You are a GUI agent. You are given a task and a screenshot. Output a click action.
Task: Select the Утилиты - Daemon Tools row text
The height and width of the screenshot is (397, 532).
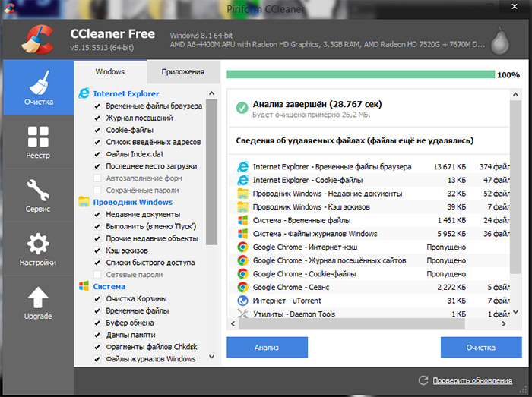pos(294,314)
